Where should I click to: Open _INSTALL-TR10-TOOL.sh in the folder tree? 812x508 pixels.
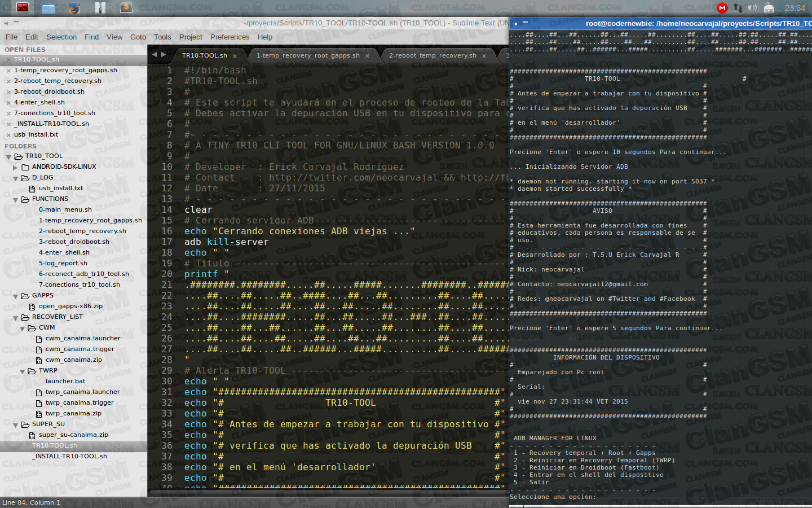point(69,457)
